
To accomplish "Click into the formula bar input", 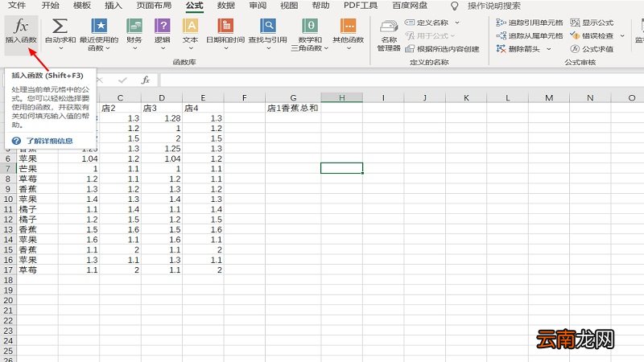I will [x=402, y=80].
